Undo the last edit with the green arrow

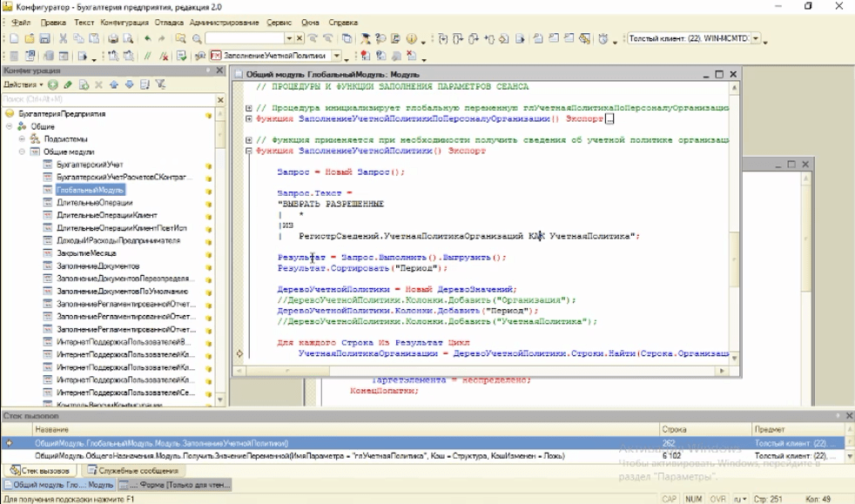tap(148, 38)
